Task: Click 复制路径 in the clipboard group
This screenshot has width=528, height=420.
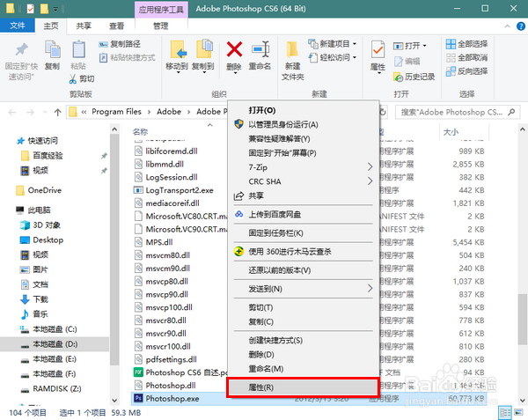Action: pyautogui.click(x=120, y=44)
